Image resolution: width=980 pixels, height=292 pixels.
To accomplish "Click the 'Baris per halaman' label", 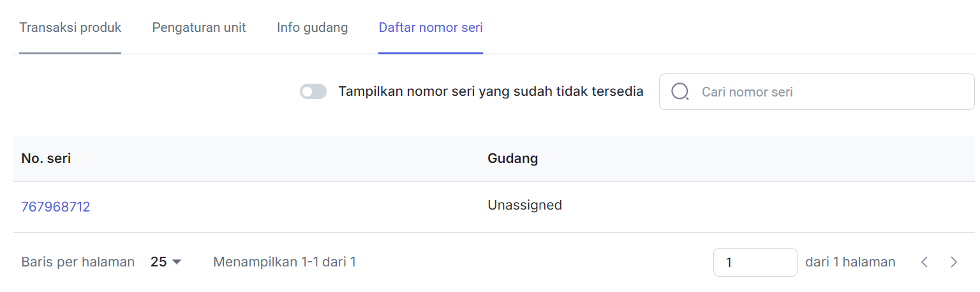I will click(x=78, y=262).
